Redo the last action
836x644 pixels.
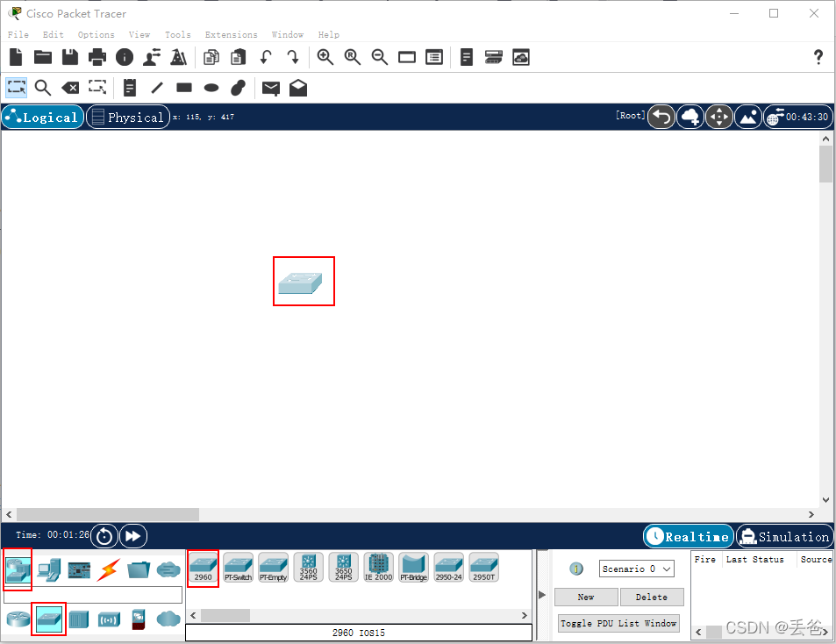pos(293,56)
